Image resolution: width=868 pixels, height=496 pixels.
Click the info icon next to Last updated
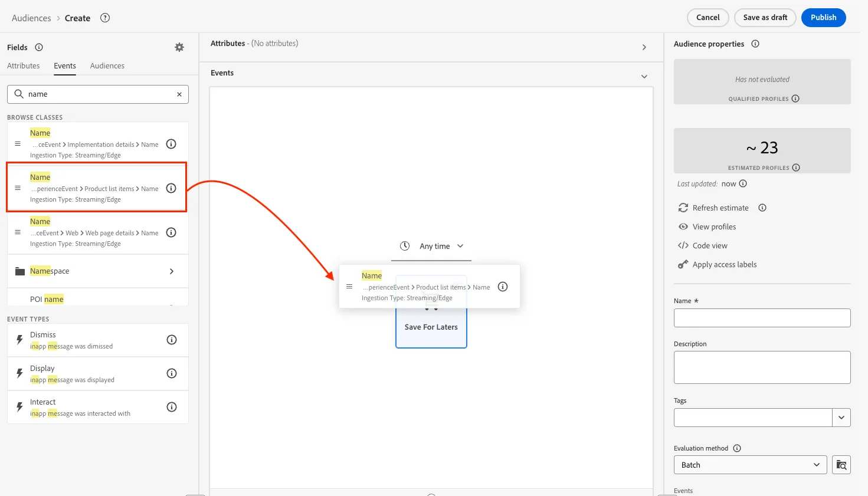click(x=743, y=183)
